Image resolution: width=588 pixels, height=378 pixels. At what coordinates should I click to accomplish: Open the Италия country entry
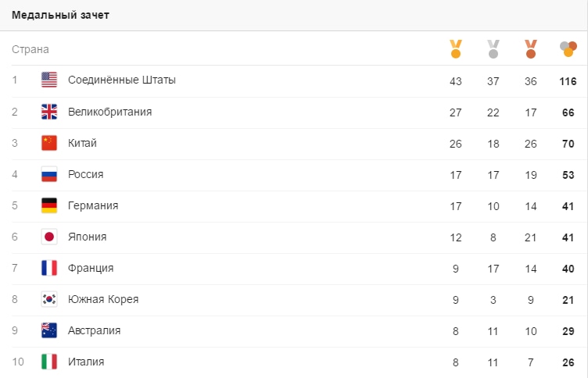[86, 362]
